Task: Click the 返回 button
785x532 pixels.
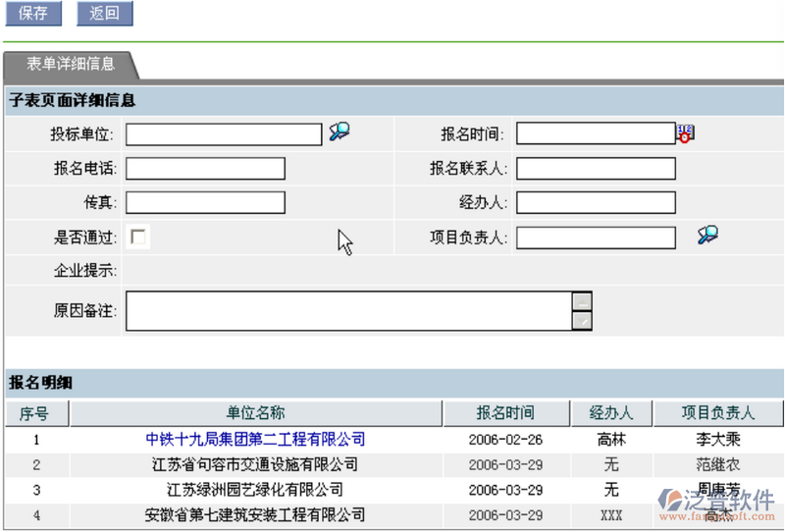Action: point(104,14)
